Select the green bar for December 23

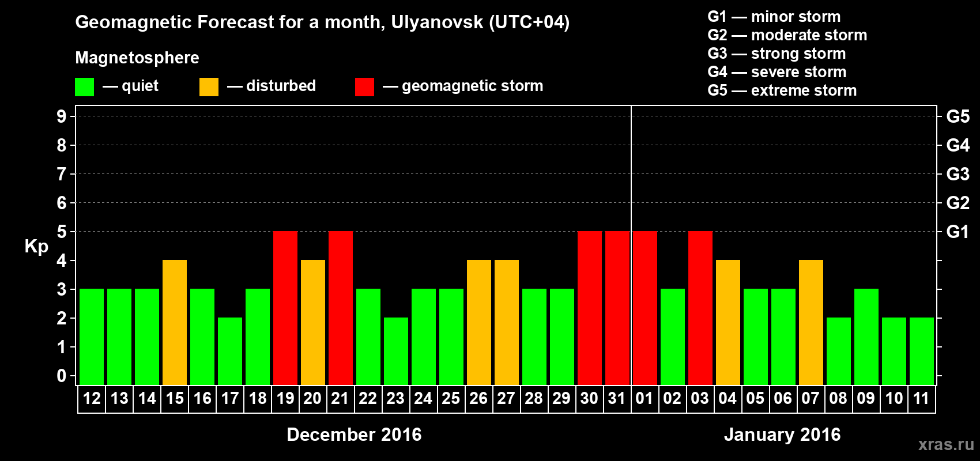pos(396,351)
